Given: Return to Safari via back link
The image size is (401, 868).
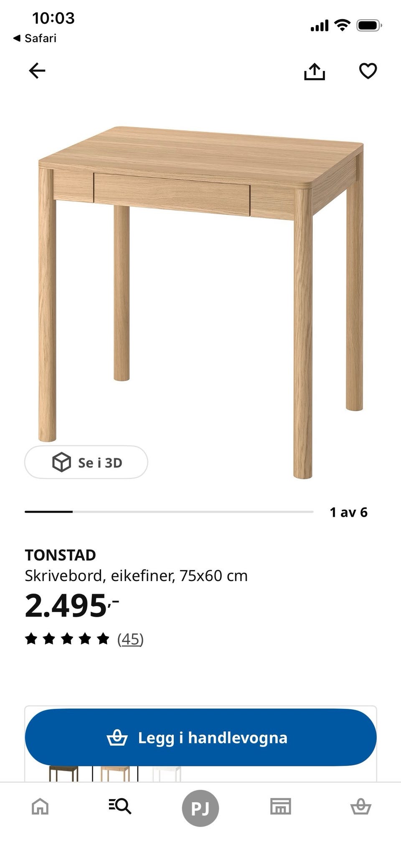Looking at the screenshot, I should 35,38.
